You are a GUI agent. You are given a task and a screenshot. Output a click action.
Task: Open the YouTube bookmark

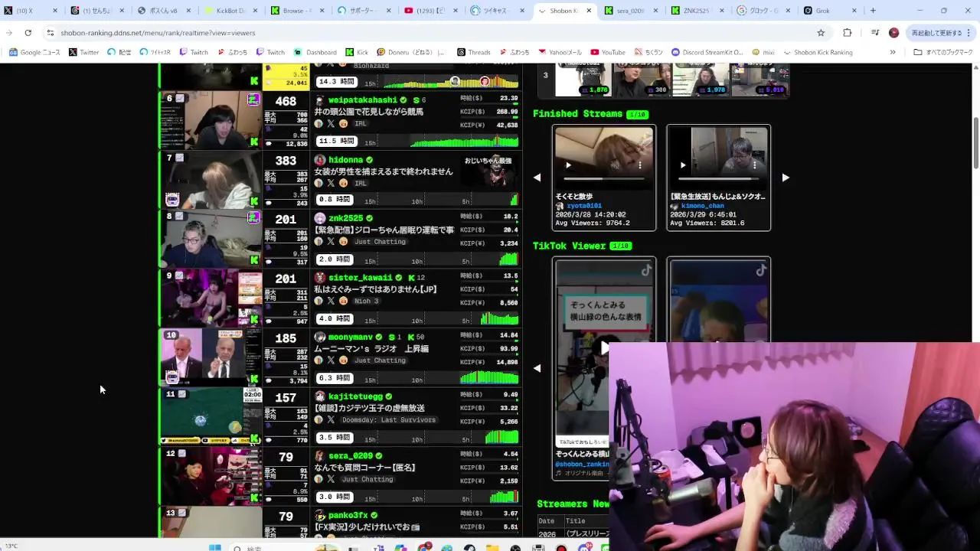(x=607, y=52)
